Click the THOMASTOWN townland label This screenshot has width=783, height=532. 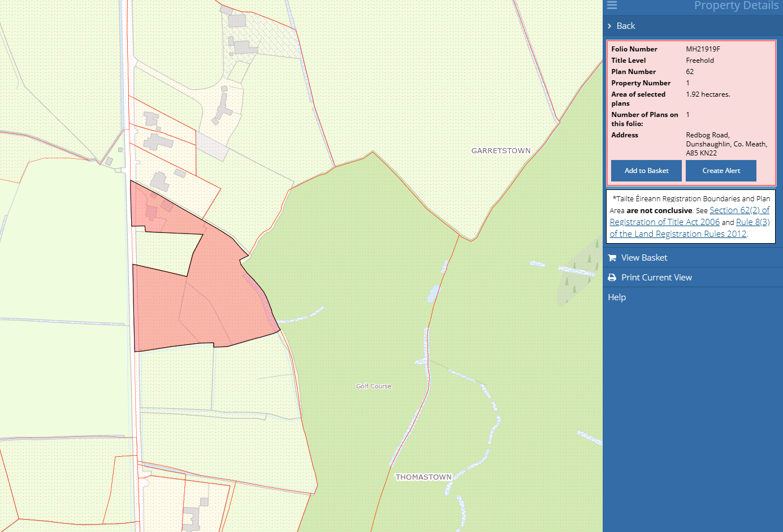point(423,477)
